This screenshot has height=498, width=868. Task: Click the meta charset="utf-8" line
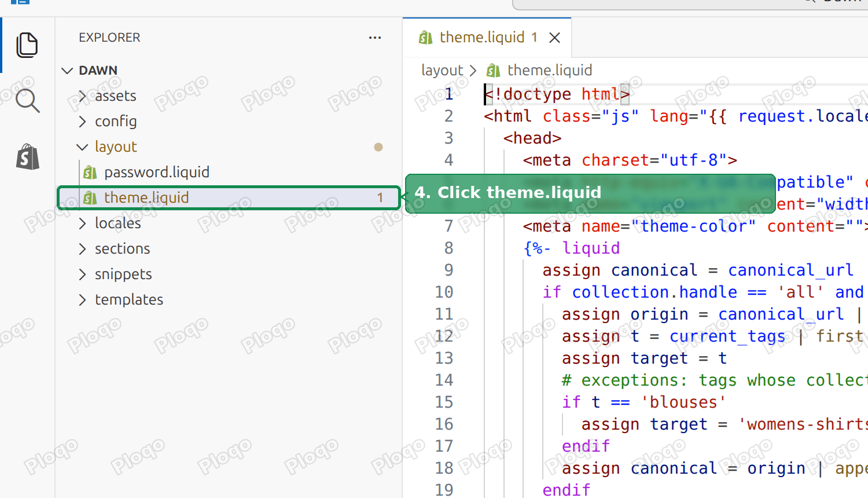(630, 160)
